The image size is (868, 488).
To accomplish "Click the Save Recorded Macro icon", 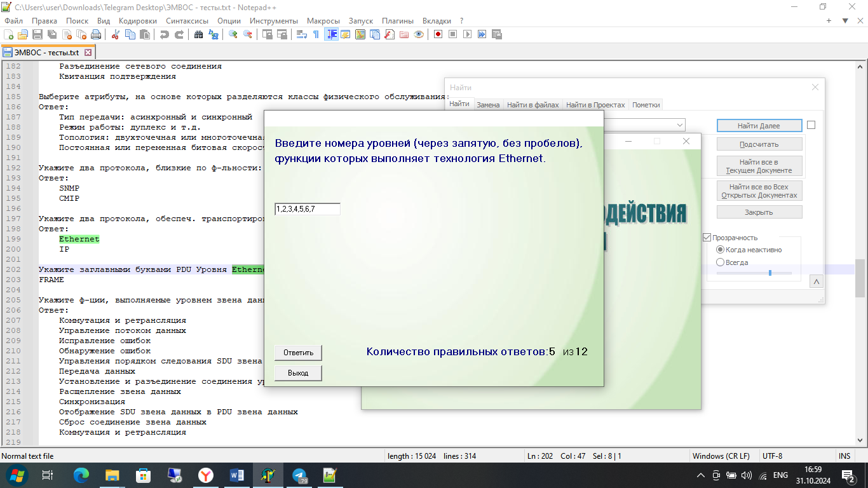I will pos(496,34).
